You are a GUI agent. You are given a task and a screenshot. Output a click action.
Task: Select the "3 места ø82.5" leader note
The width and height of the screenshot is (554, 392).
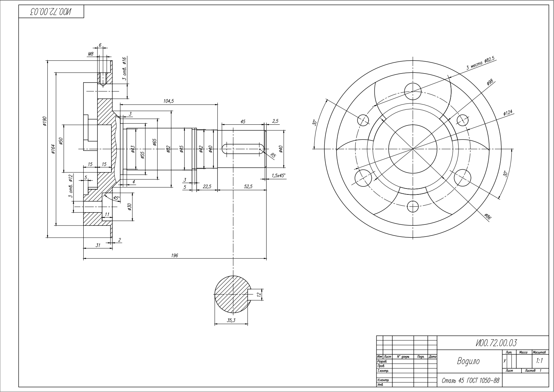[x=480, y=64]
